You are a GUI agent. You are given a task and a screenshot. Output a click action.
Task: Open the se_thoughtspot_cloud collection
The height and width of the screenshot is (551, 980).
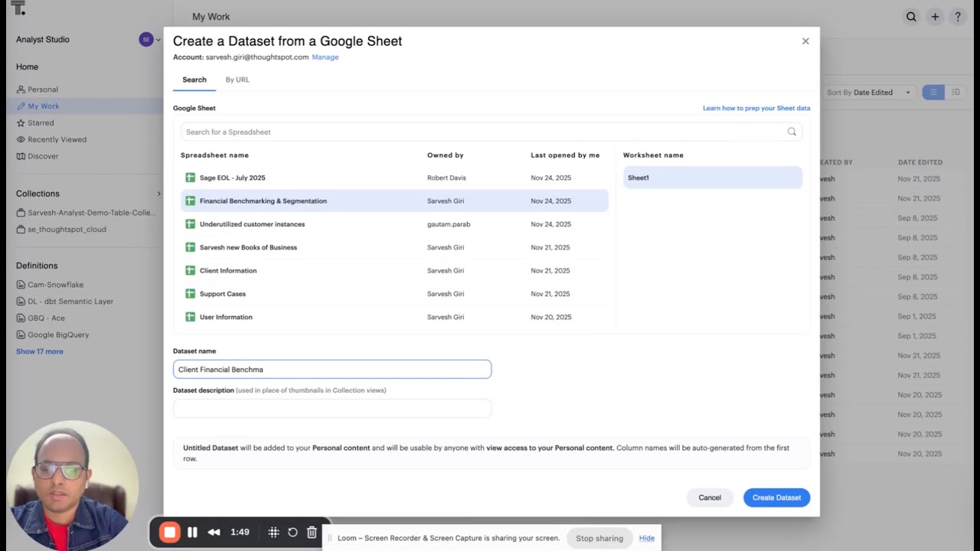pos(67,229)
